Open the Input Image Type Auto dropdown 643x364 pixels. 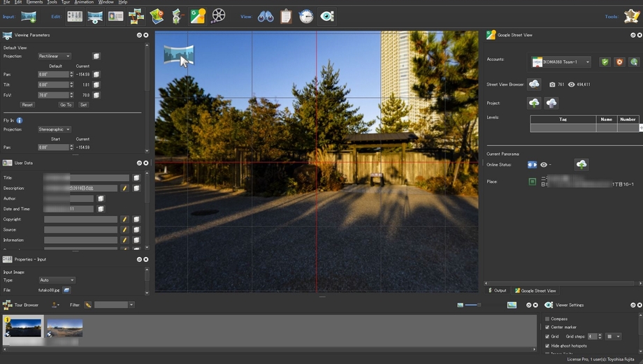57,280
